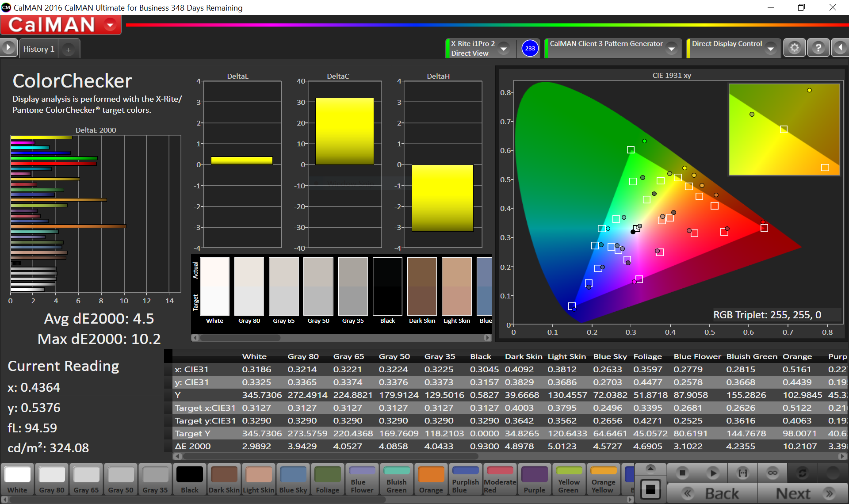Expand the up arrow above pattern window
849x504 pixels.
[x=650, y=469]
